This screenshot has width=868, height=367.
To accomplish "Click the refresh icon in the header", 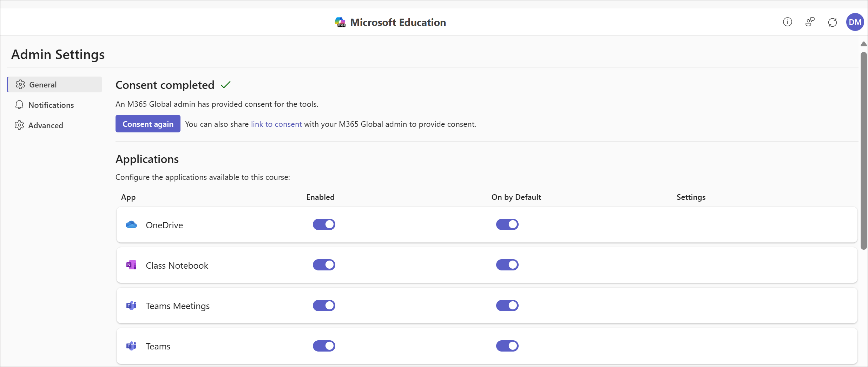I will (x=833, y=22).
